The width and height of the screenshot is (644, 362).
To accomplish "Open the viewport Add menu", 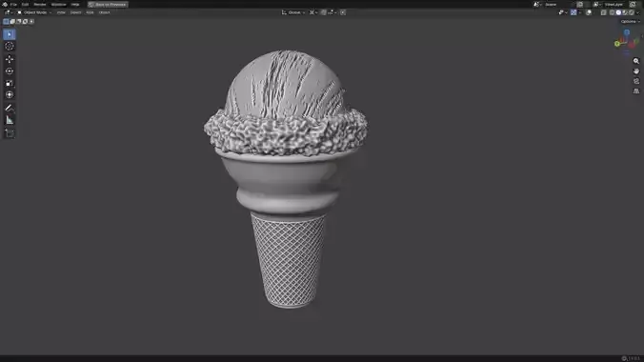I will point(90,12).
